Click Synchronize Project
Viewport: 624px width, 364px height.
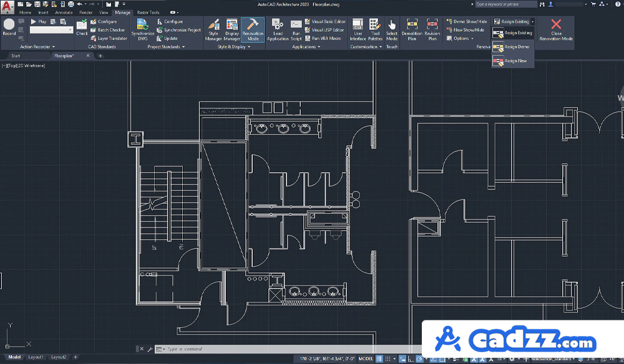[178, 30]
